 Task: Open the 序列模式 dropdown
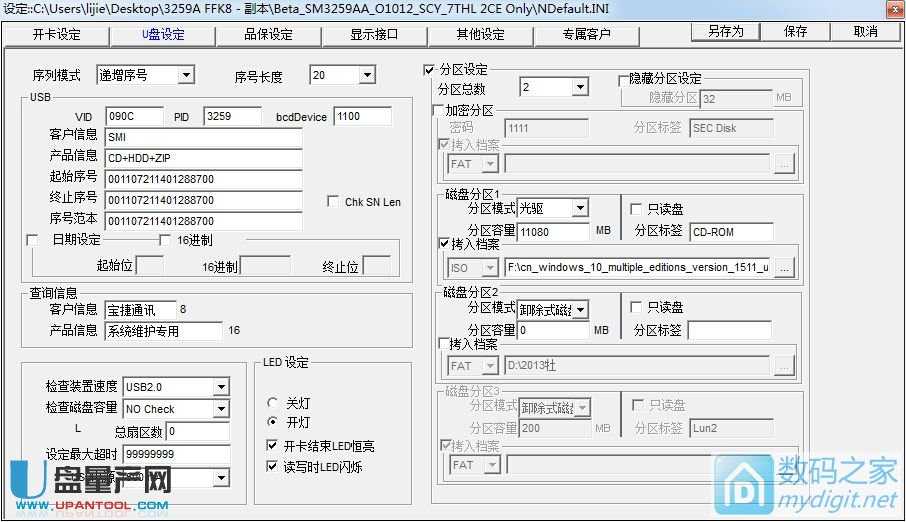click(185, 75)
